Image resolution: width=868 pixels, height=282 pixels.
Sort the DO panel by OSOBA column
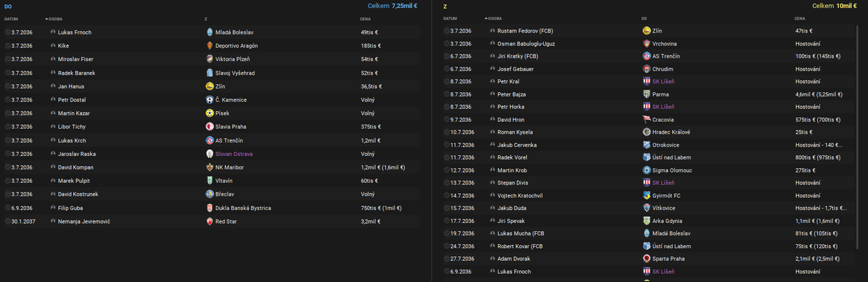coord(55,19)
